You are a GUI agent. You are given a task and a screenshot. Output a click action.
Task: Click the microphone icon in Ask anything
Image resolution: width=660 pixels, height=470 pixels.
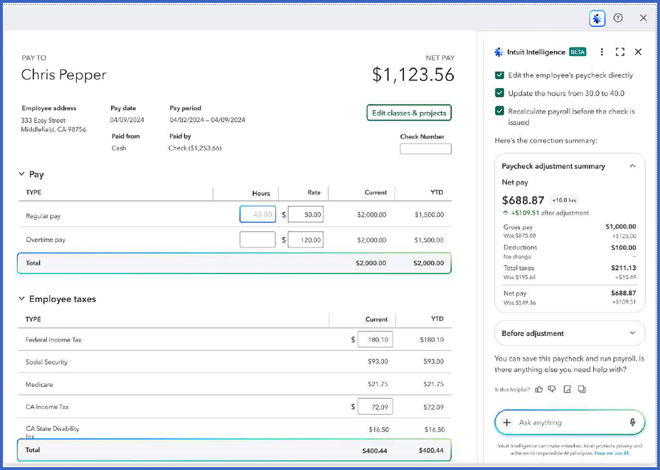pyautogui.click(x=632, y=422)
